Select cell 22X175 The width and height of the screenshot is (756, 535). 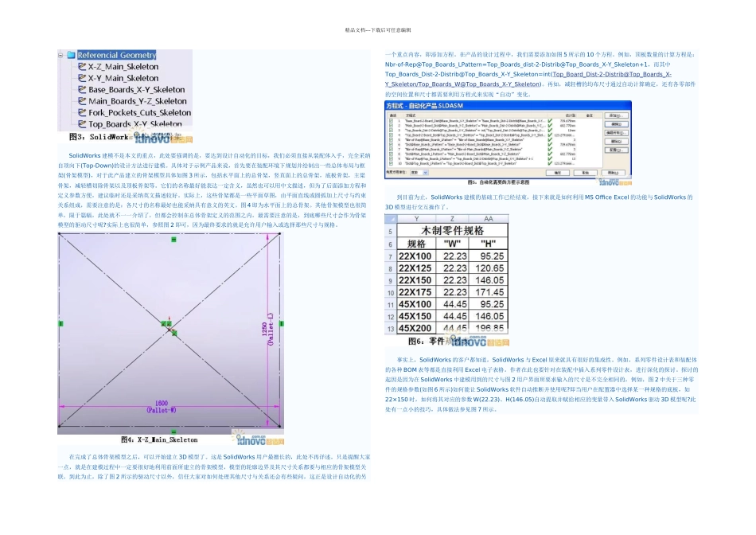[x=416, y=292]
